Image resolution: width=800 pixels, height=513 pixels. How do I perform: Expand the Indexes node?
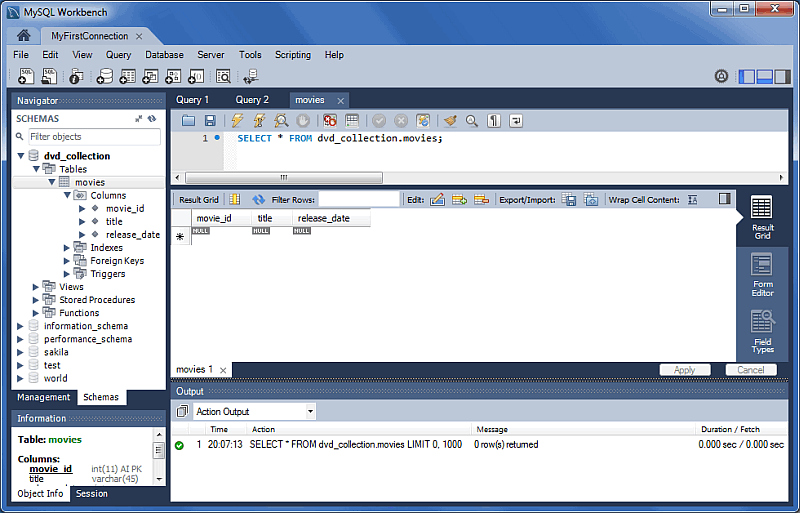coord(66,248)
